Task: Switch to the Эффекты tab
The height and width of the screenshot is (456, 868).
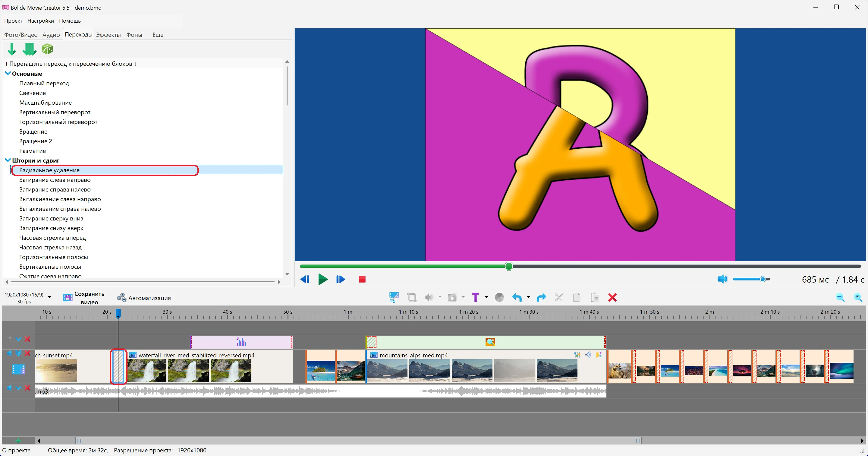Action: pos(108,35)
